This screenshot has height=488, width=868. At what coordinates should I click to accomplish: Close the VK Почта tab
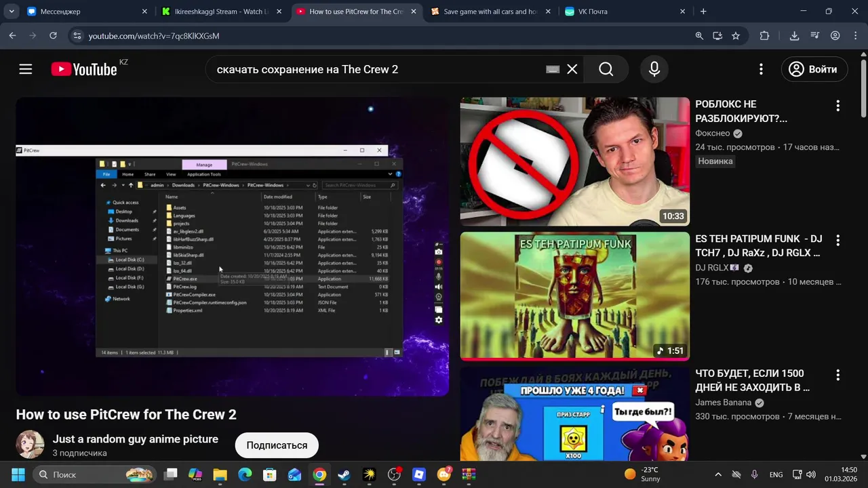[682, 12]
